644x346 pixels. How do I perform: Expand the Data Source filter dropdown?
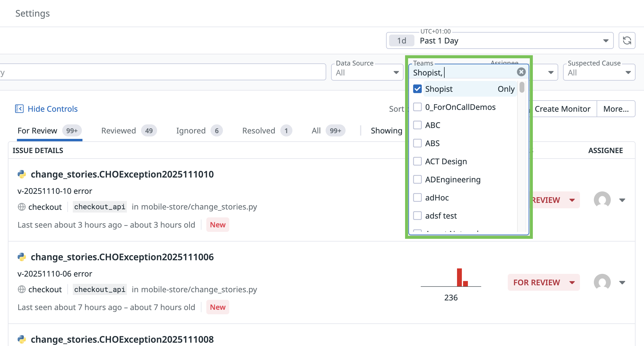396,72
